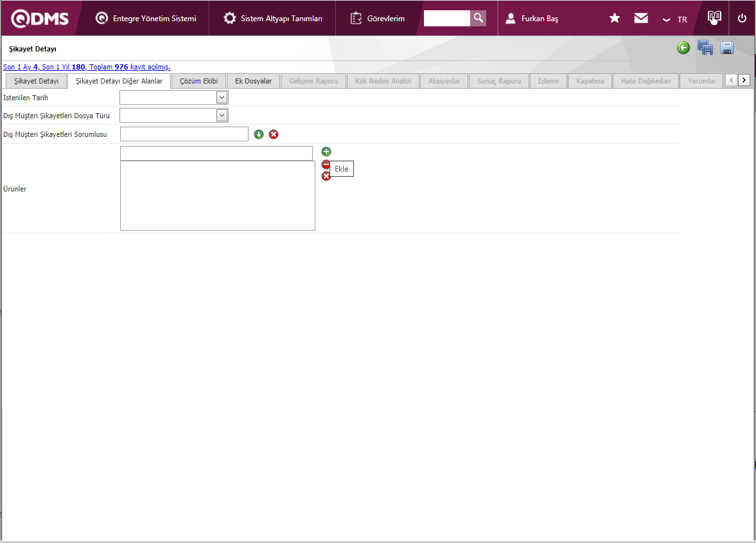Click the power logout icon
Image resolution: width=756 pixels, height=543 pixels.
[x=742, y=18]
